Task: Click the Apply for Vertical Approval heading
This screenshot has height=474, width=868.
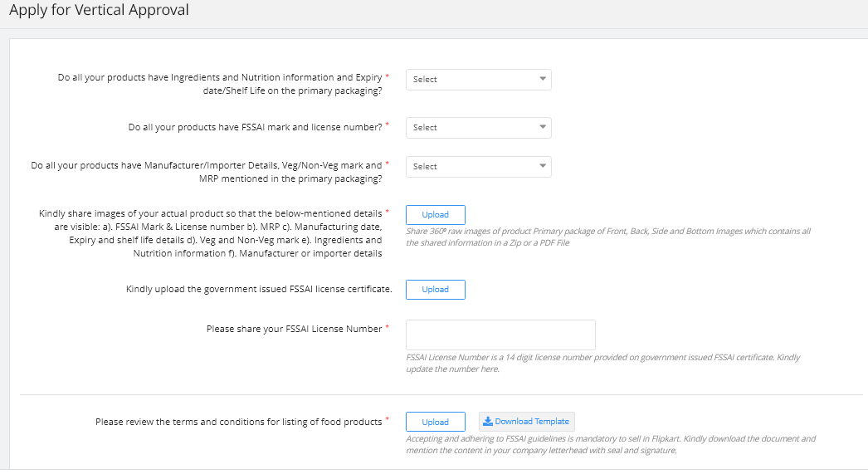Action: pyautogui.click(x=99, y=11)
